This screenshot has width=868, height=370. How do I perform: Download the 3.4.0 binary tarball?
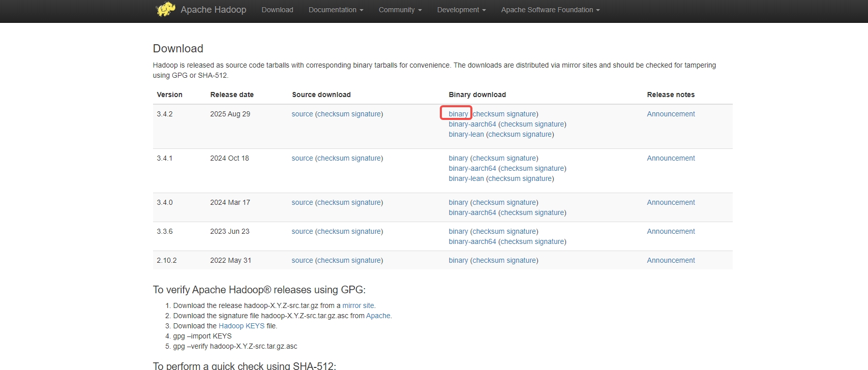point(458,202)
